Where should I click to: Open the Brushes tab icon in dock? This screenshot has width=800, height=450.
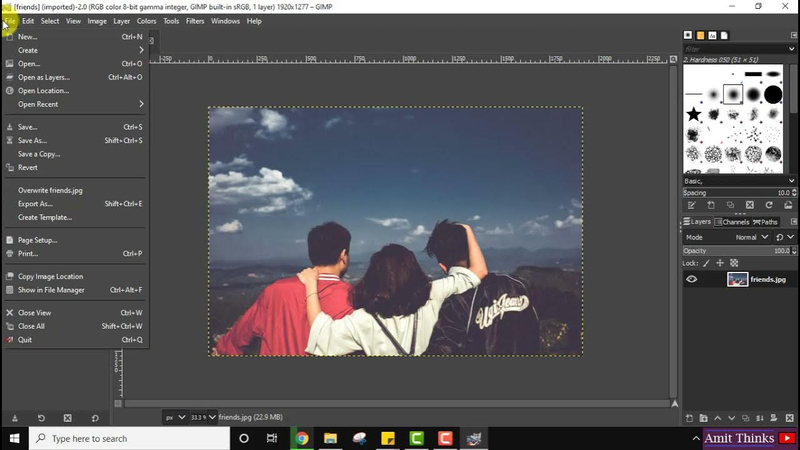[x=688, y=35]
